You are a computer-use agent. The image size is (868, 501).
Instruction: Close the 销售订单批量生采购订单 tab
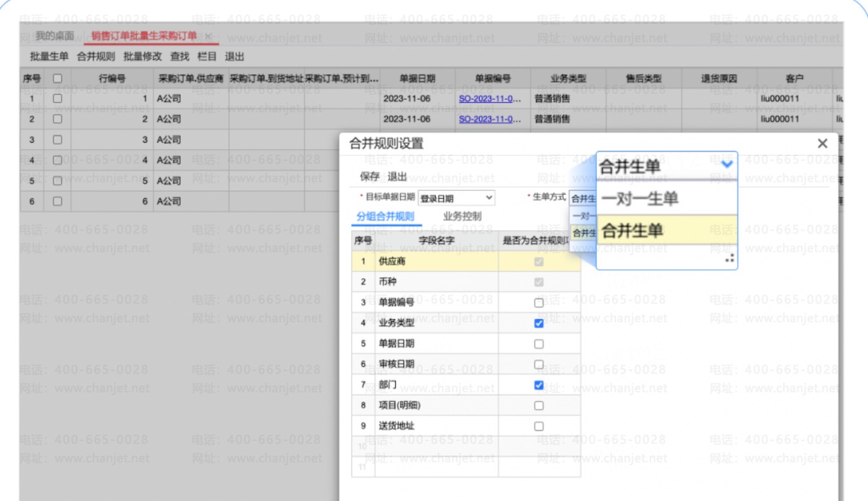(x=208, y=36)
